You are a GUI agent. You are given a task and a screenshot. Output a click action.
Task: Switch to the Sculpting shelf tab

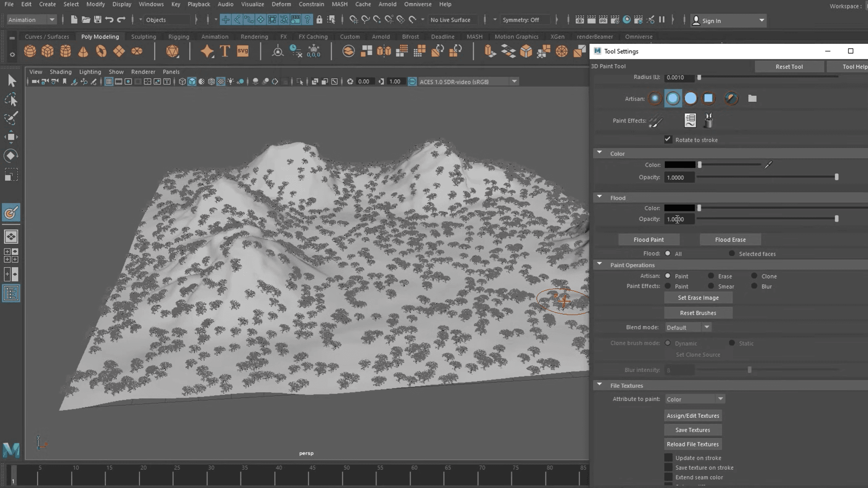(143, 37)
